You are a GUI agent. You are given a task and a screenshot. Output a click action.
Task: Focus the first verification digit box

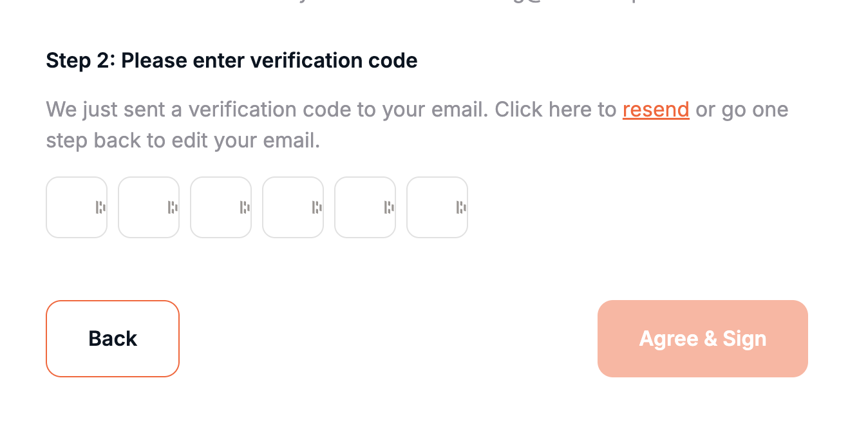[69, 207]
